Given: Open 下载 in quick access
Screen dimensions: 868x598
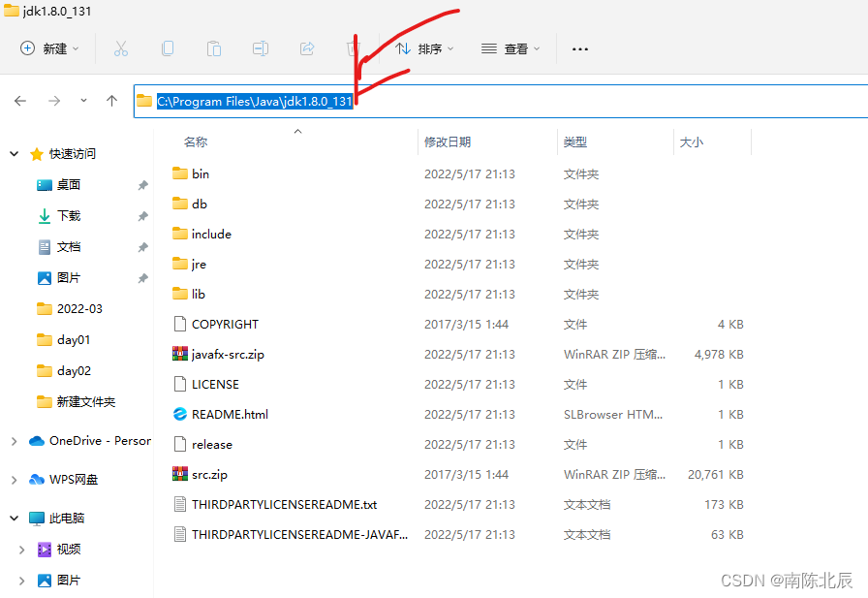Looking at the screenshot, I should tap(69, 216).
